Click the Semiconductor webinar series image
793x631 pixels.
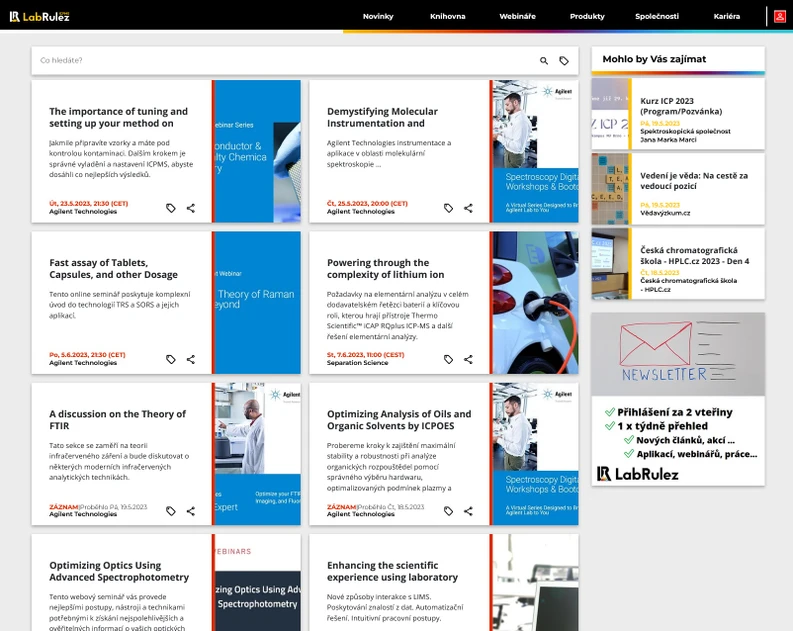(257, 151)
